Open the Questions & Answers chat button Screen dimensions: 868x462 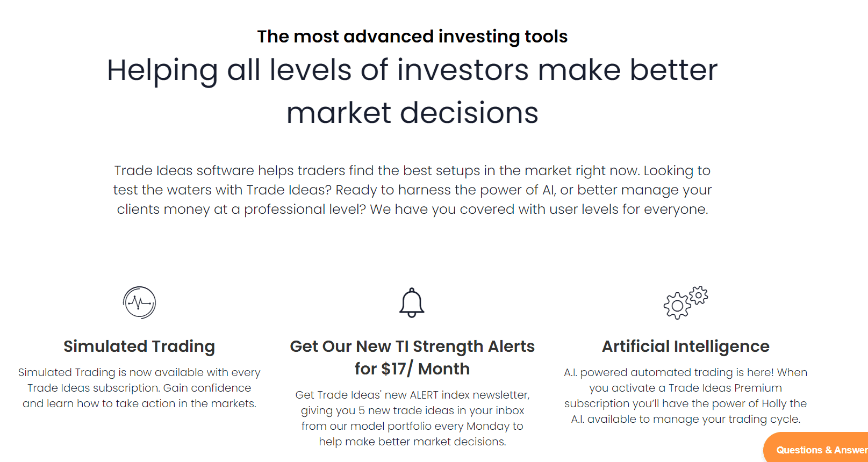820,450
